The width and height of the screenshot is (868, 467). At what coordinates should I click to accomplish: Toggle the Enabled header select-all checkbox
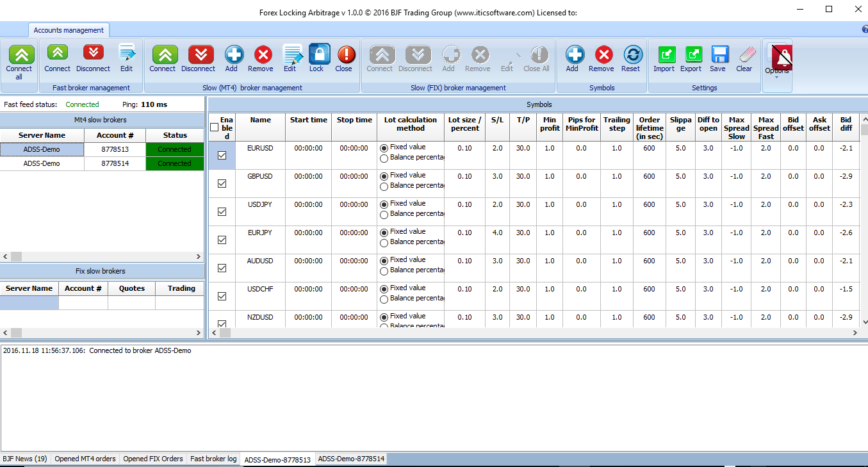[214, 127]
